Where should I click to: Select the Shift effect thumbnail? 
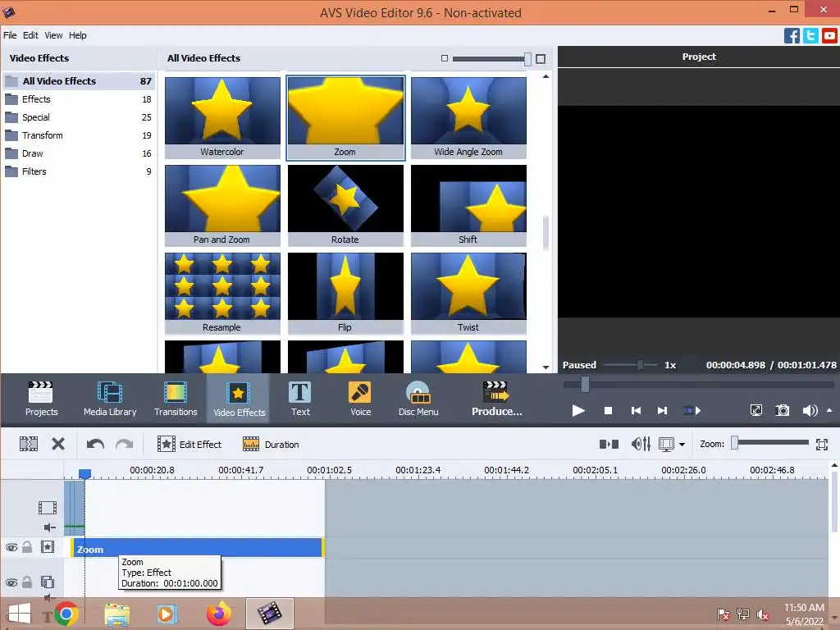coord(468,205)
